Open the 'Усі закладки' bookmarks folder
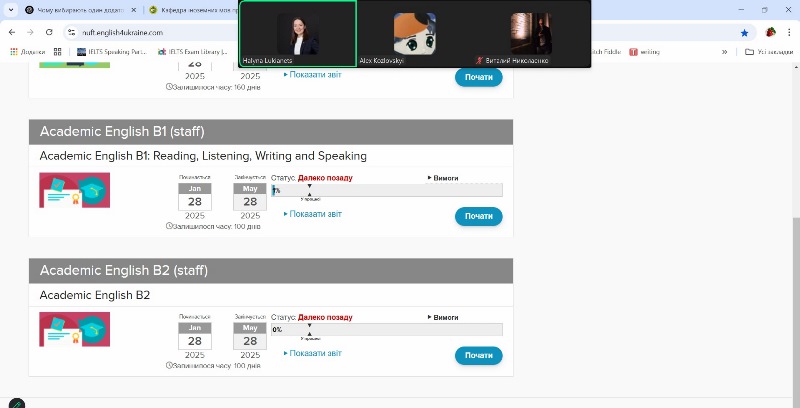This screenshot has height=408, width=800. click(x=769, y=52)
